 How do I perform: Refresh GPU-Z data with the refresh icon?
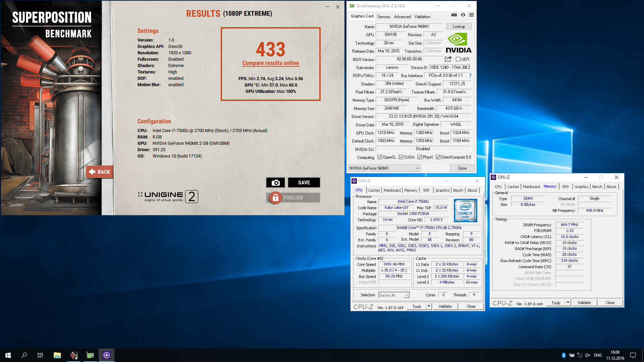463,15
